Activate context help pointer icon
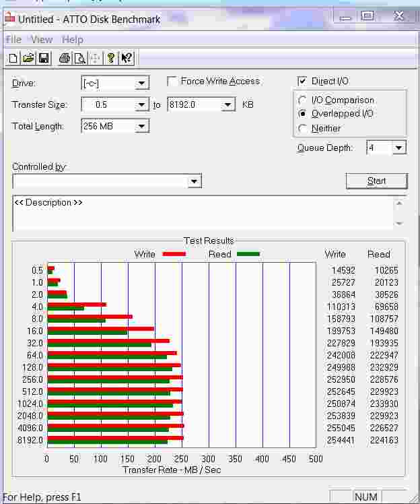Viewport: 420px width, 504px height. click(x=127, y=58)
